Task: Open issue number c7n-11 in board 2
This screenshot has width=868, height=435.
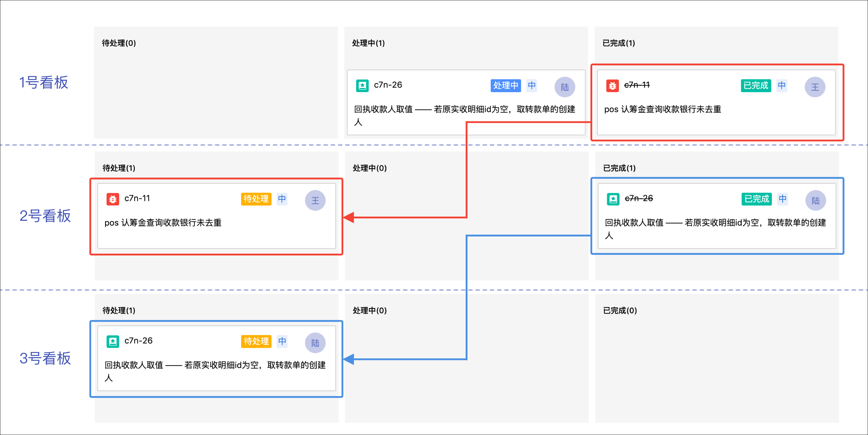Action: tap(137, 198)
